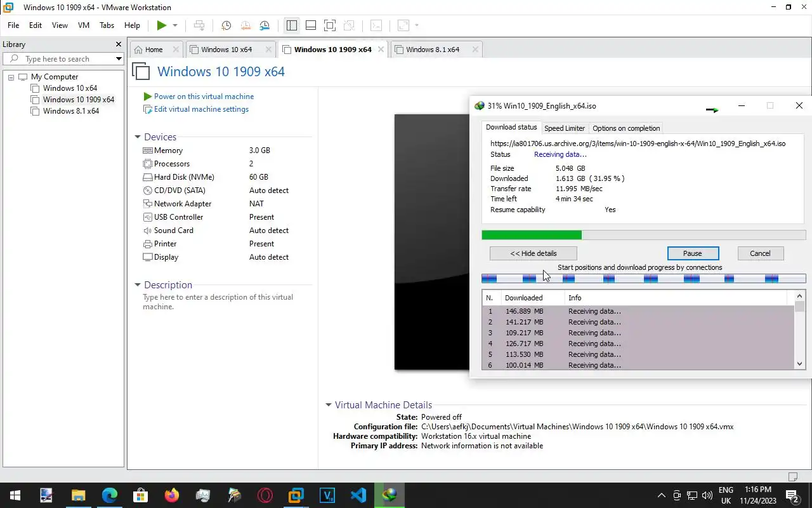Image resolution: width=812 pixels, height=508 pixels.
Task: Click the Hide details button
Action: [533, 253]
